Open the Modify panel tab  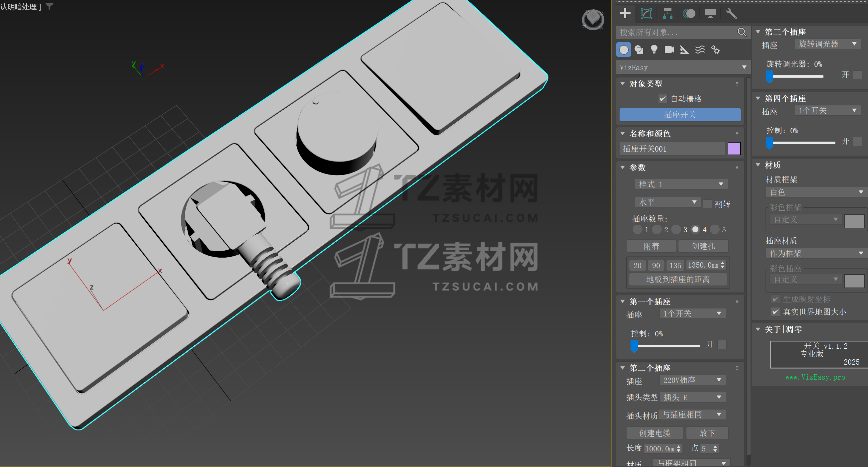point(646,14)
